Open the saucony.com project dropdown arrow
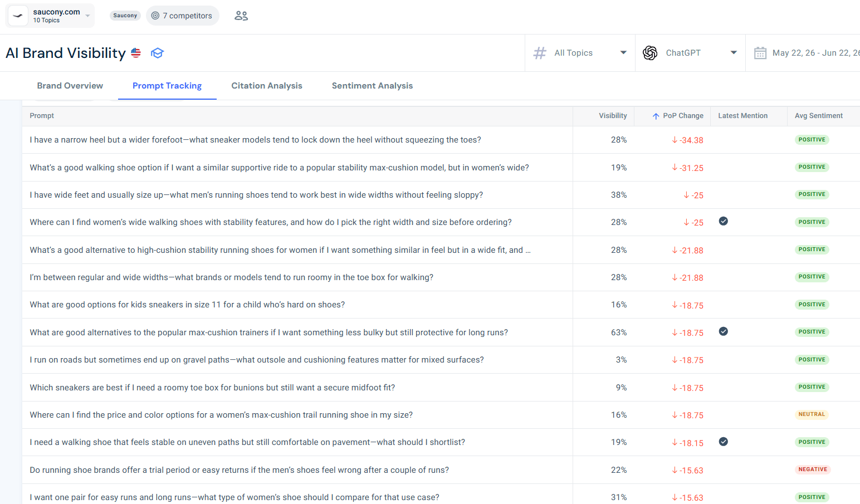 [88, 16]
